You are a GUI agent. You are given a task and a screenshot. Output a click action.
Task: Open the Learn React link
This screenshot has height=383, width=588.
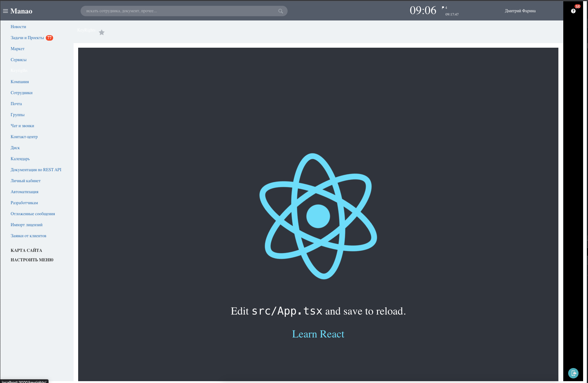coord(318,334)
